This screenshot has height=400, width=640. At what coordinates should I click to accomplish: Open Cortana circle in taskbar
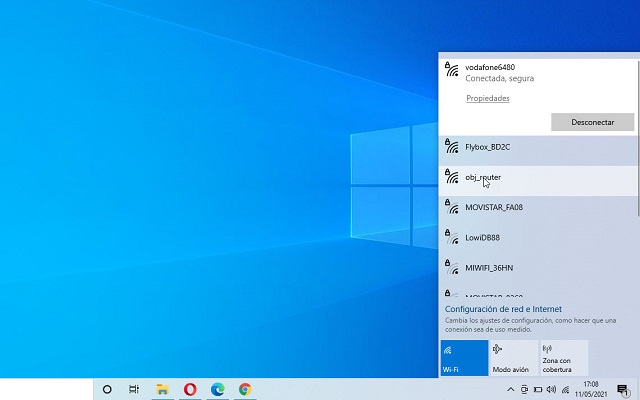coord(107,389)
